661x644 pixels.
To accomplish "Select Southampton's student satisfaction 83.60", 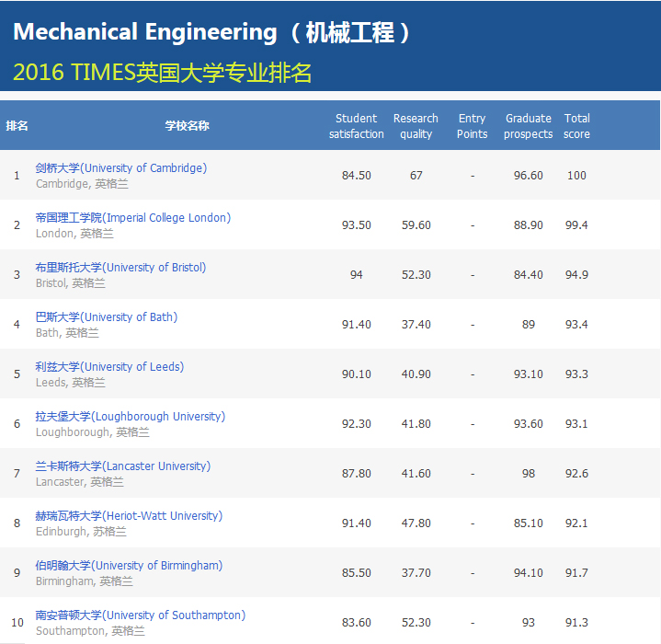I will (356, 624).
